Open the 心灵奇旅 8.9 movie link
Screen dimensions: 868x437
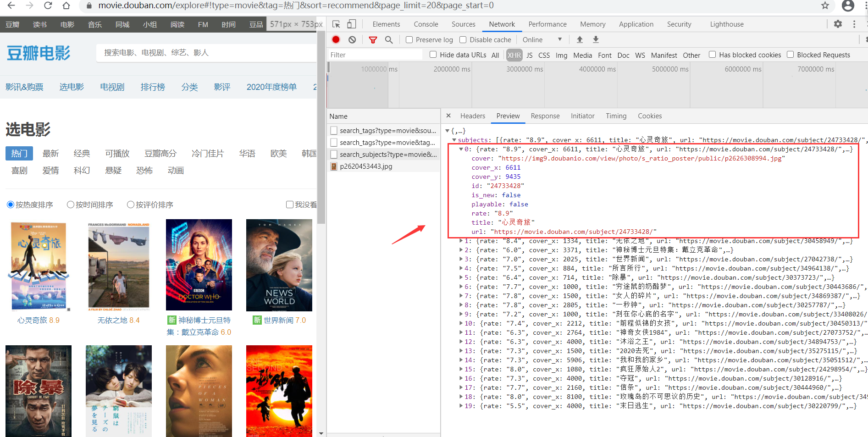(39, 320)
